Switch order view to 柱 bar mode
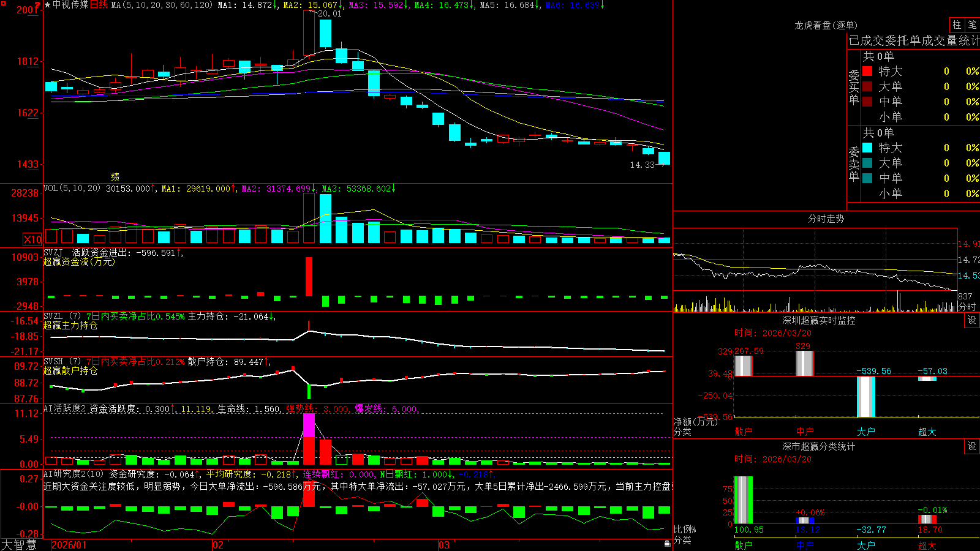The height and width of the screenshot is (551, 980). [x=957, y=24]
